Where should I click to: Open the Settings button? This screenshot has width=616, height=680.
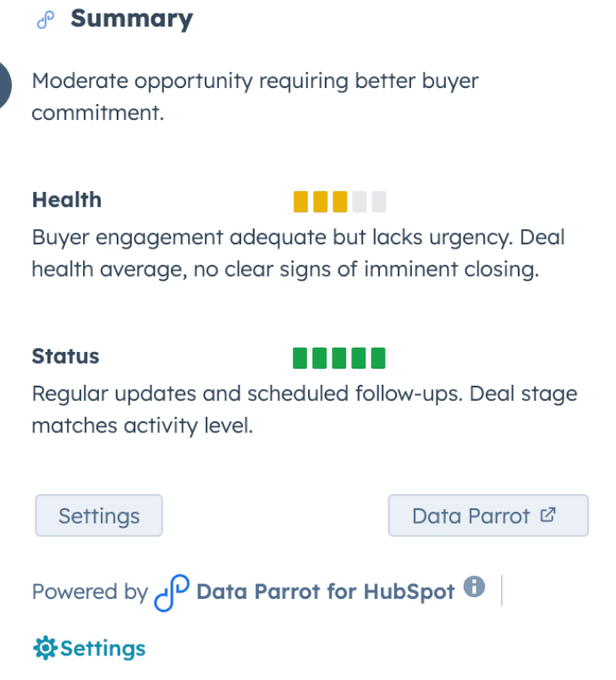pyautogui.click(x=98, y=515)
